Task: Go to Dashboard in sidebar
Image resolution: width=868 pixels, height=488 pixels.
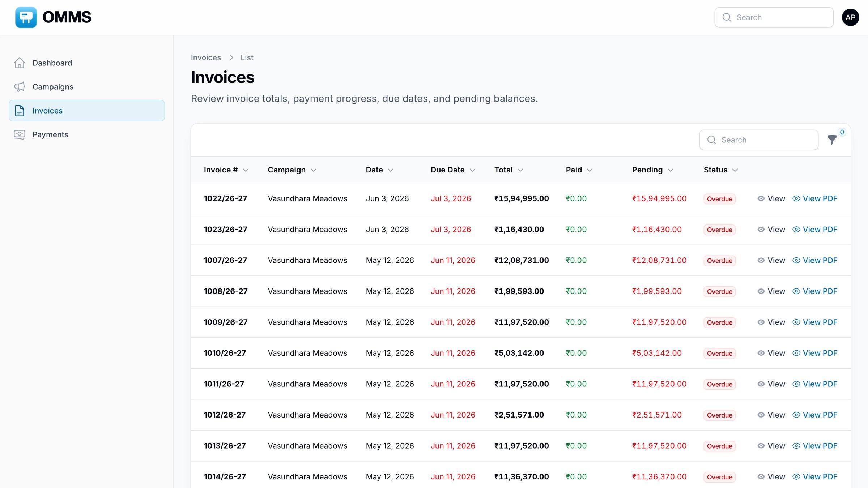Action: pos(87,63)
